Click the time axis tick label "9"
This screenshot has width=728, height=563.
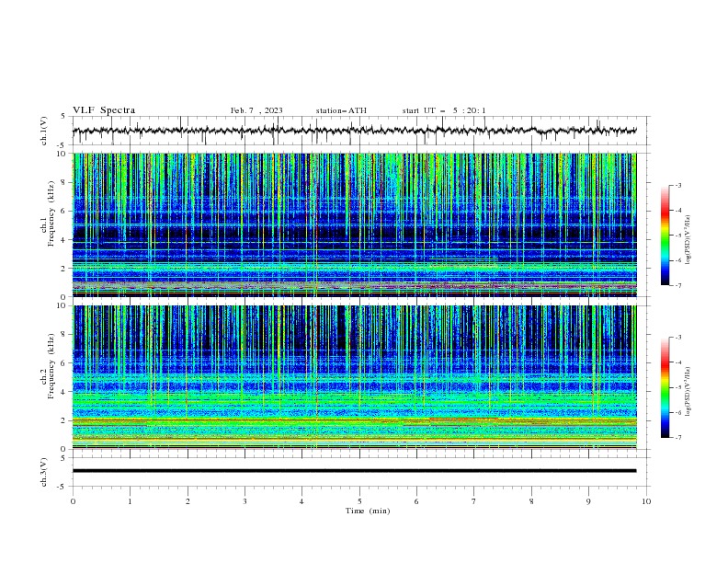(588, 501)
